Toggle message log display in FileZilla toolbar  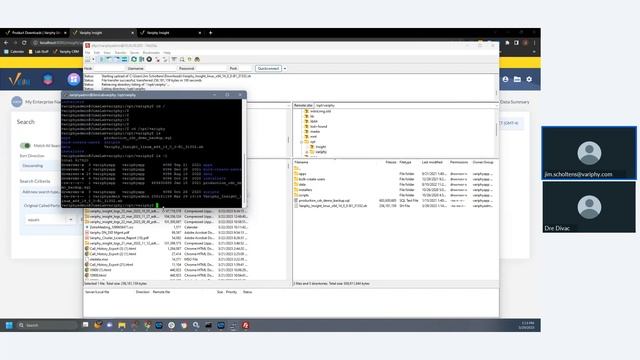point(101,60)
